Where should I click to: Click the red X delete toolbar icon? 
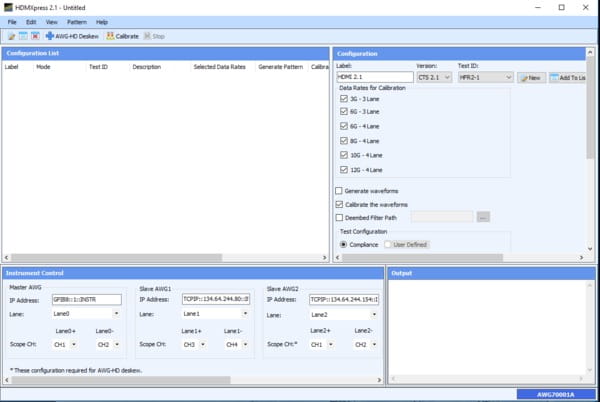(35, 36)
